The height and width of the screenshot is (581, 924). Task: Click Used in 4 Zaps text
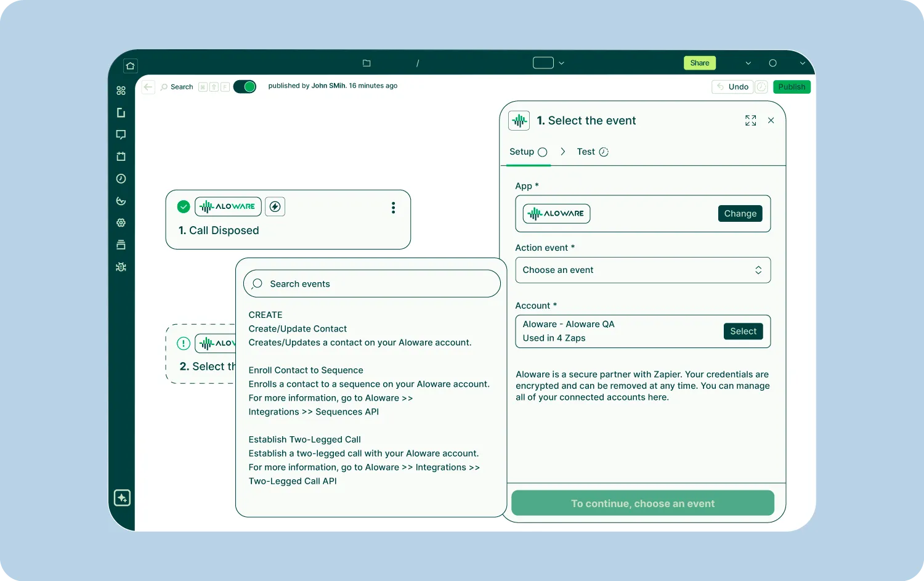(554, 338)
